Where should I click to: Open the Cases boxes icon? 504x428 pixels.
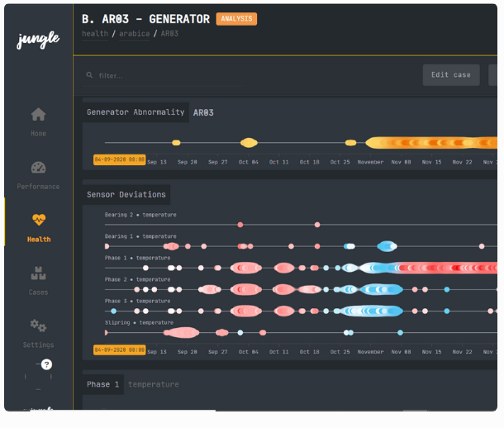(38, 273)
